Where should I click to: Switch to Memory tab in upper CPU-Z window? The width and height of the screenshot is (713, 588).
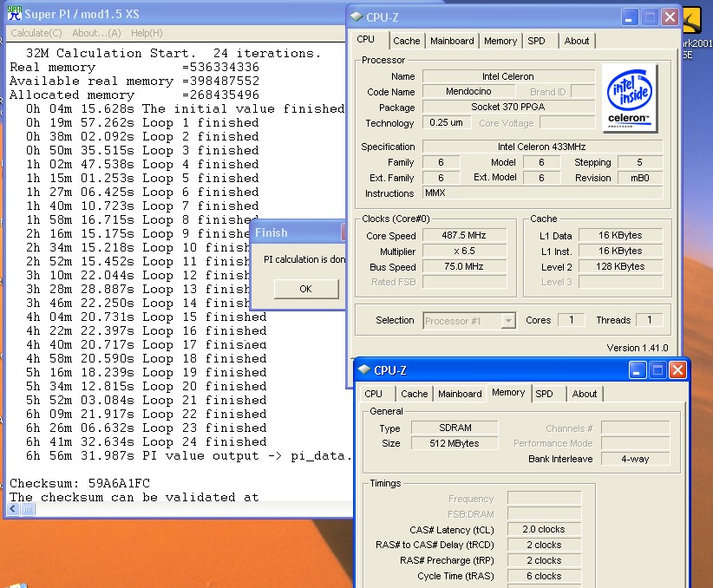500,41
